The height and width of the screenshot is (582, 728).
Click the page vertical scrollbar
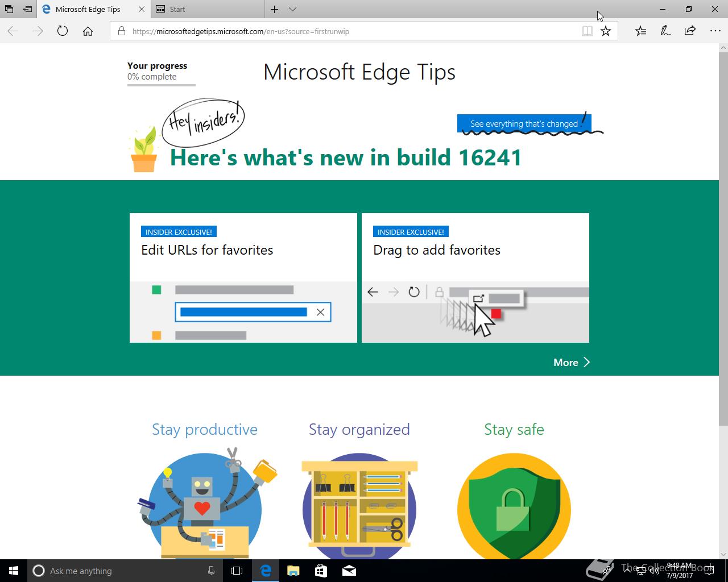723,239
